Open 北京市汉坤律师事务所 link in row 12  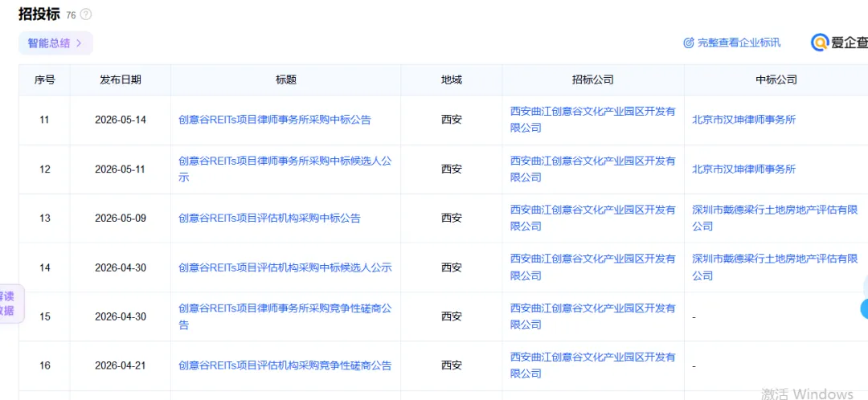744,169
